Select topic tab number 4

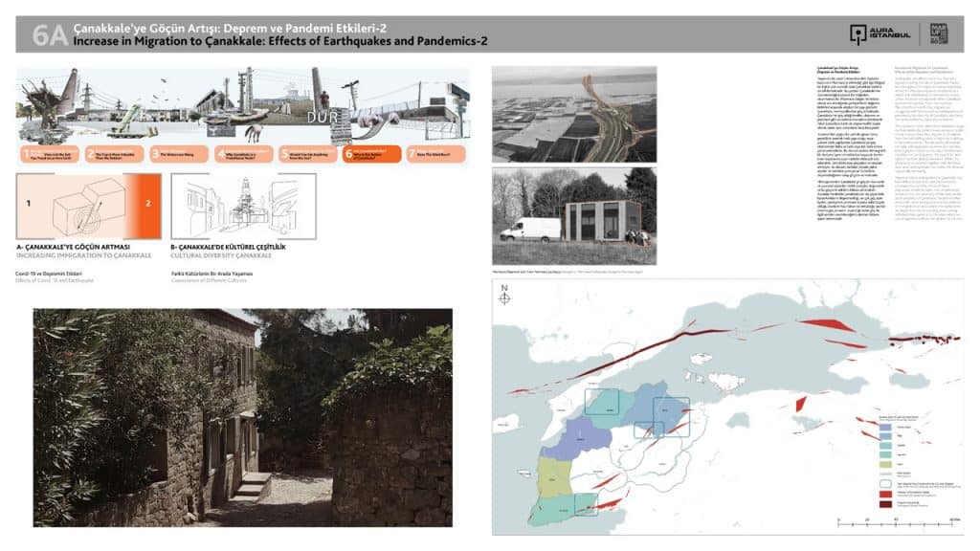coord(244,153)
